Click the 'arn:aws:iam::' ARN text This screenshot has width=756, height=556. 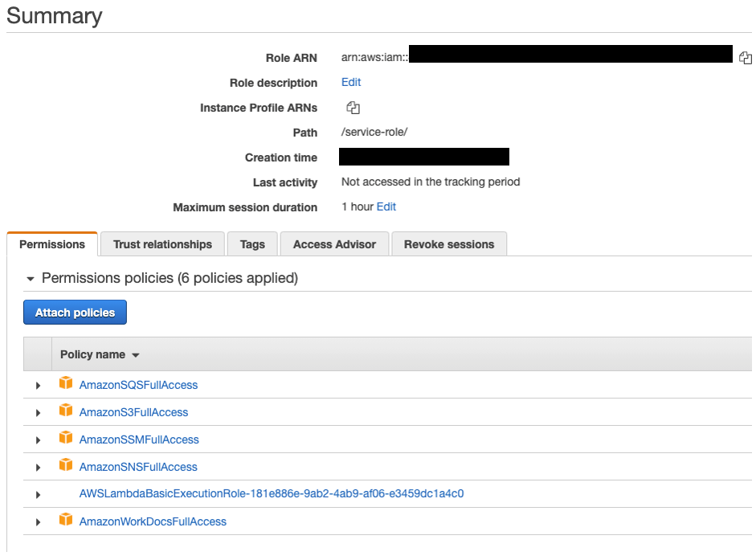(374, 57)
